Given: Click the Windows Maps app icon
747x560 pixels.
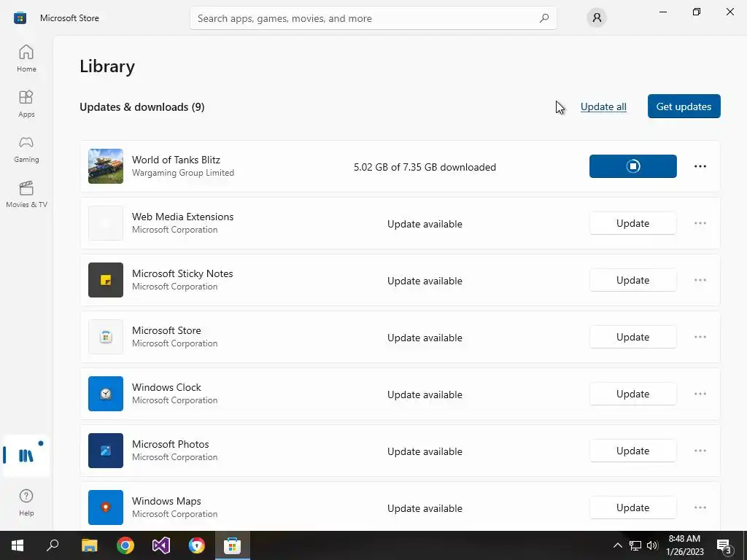Looking at the screenshot, I should click(106, 507).
